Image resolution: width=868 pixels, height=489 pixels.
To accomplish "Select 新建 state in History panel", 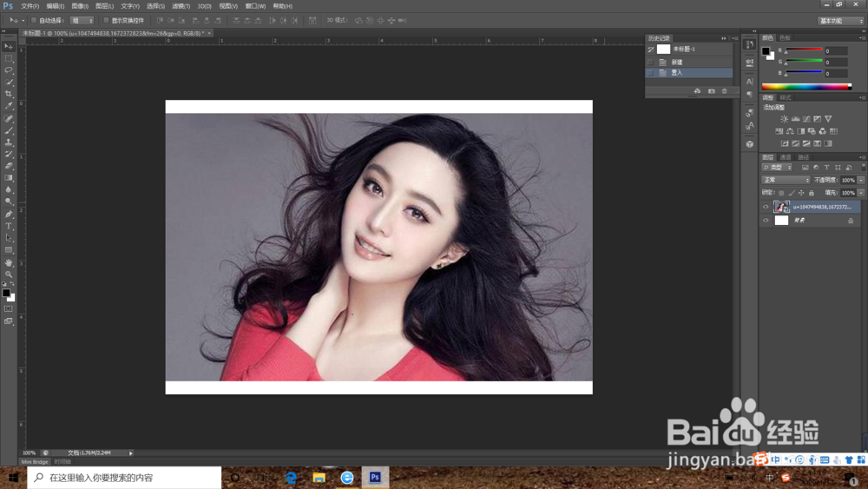I will click(689, 62).
